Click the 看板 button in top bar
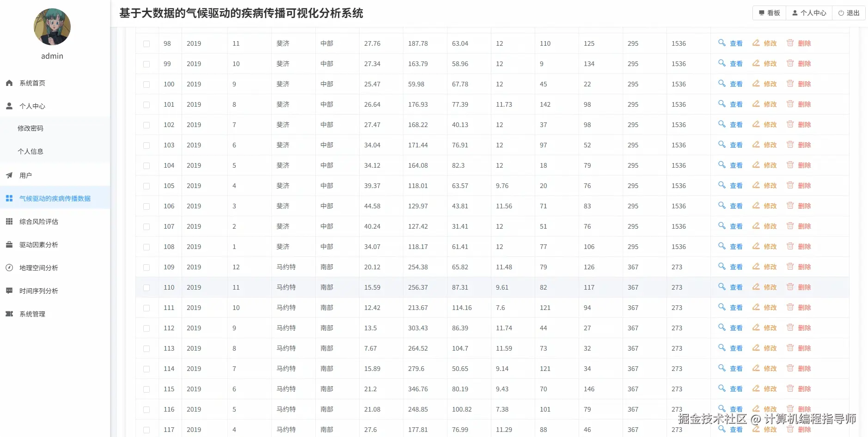 point(768,12)
